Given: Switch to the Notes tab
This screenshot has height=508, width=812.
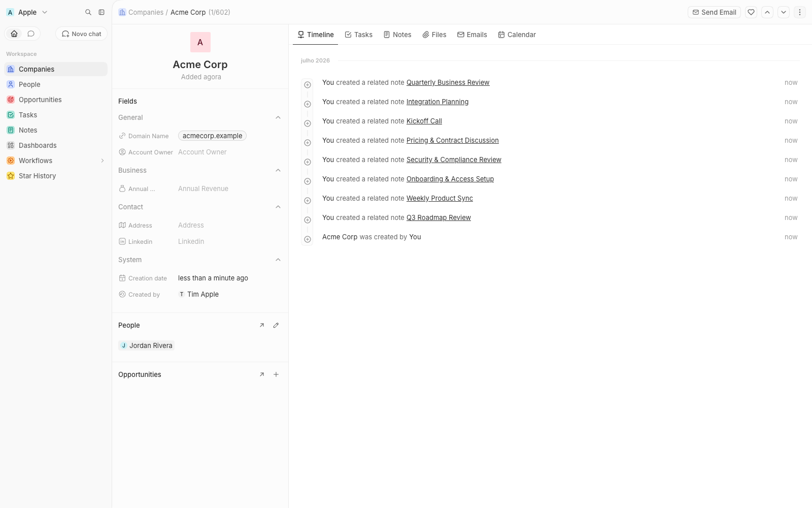Looking at the screenshot, I should (x=397, y=35).
